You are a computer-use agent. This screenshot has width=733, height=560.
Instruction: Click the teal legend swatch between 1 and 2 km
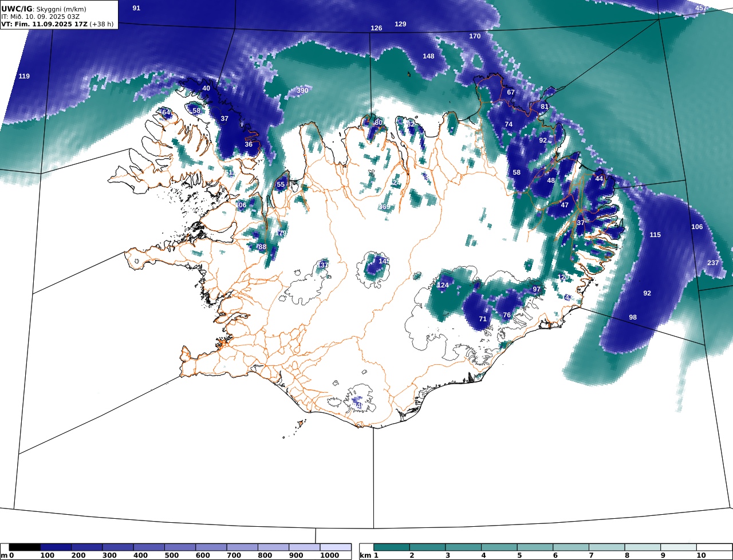pos(392,547)
